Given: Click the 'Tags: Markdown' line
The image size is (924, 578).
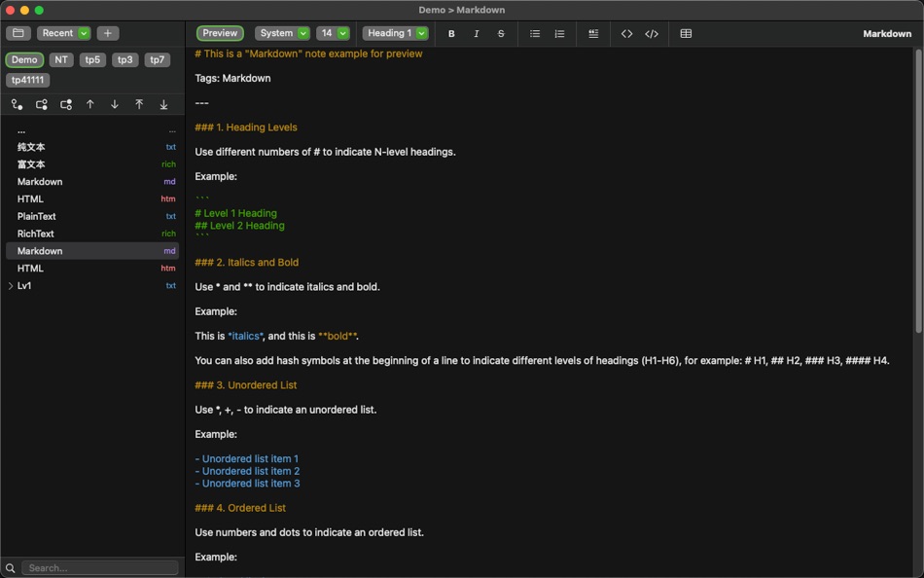Looking at the screenshot, I should (x=232, y=78).
